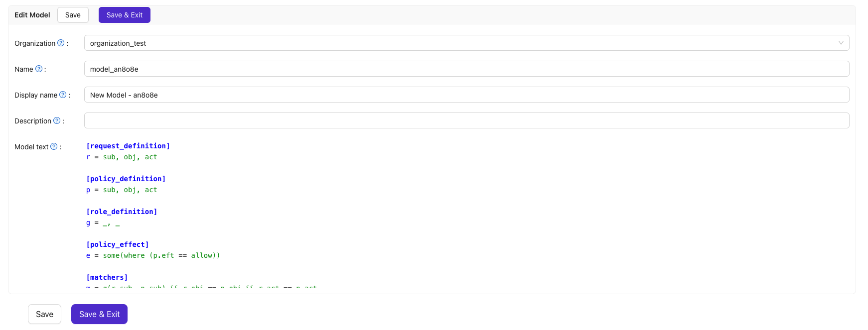This screenshot has height=330, width=868.
Task: Click the 'e = some(where...' expression line
Action: [153, 255]
